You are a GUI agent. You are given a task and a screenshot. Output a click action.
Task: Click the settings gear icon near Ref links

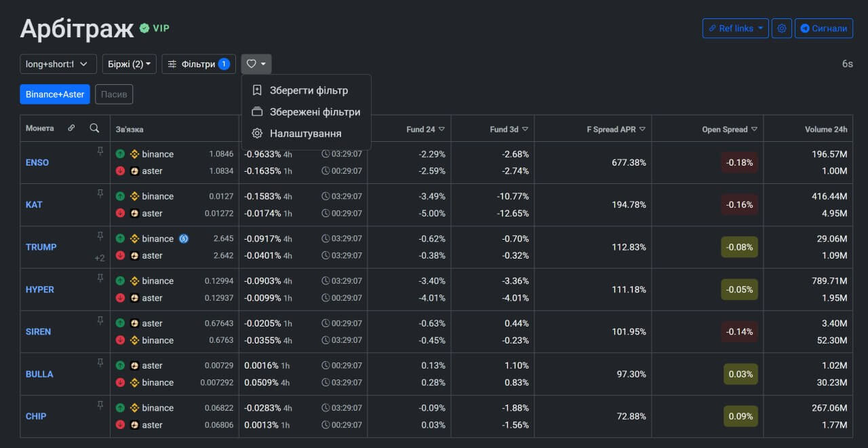pos(781,29)
